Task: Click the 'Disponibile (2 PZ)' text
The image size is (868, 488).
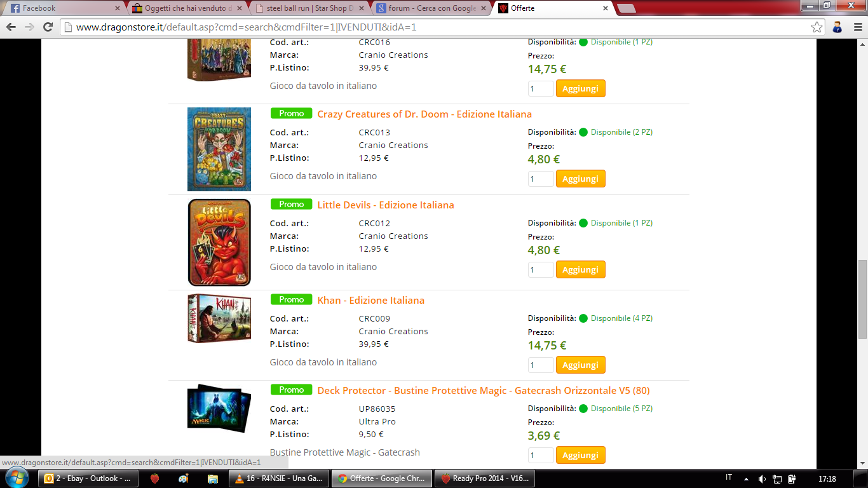Action: click(x=621, y=132)
